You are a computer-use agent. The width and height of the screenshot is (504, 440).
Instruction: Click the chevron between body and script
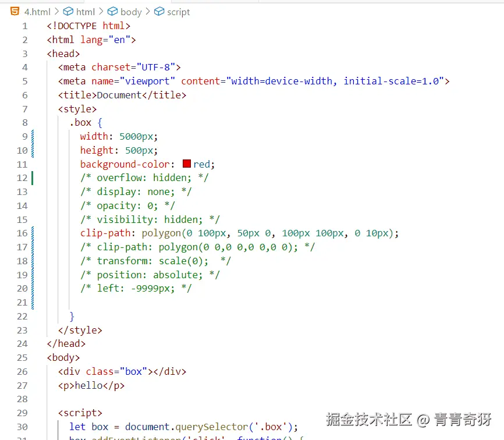pyautogui.click(x=148, y=11)
